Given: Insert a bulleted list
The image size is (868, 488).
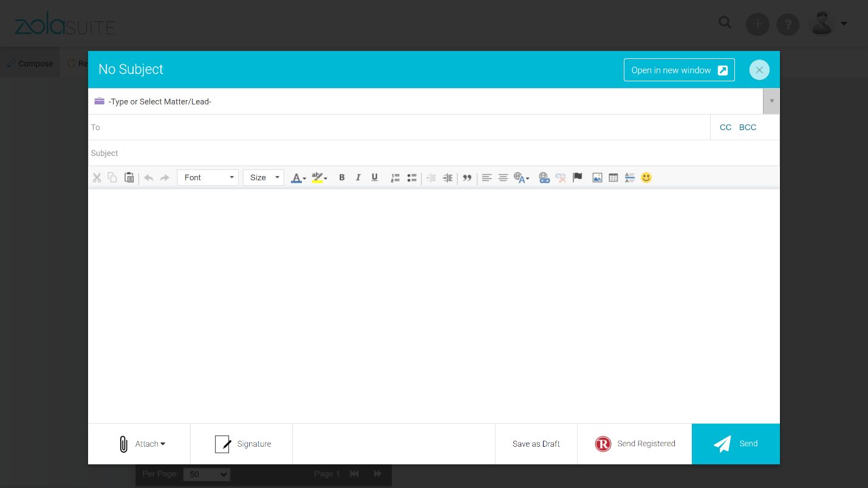Looking at the screenshot, I should 412,178.
